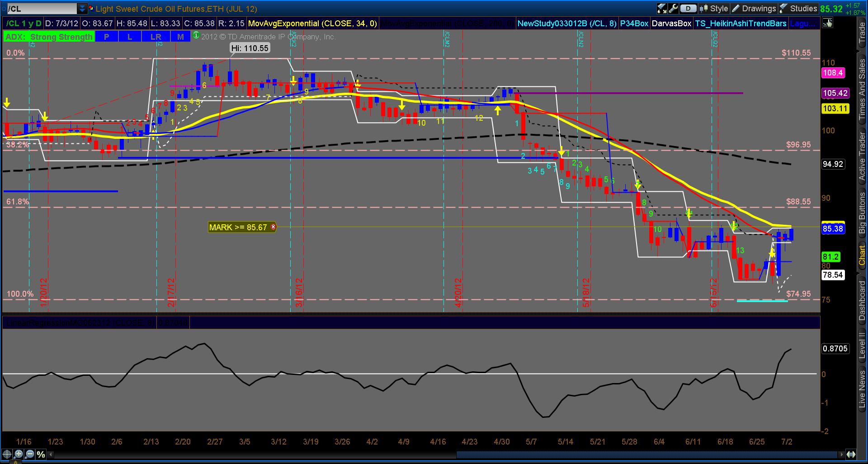Screen dimensions: 868x464
Task: Toggle the percent scale button
Action: point(41,455)
